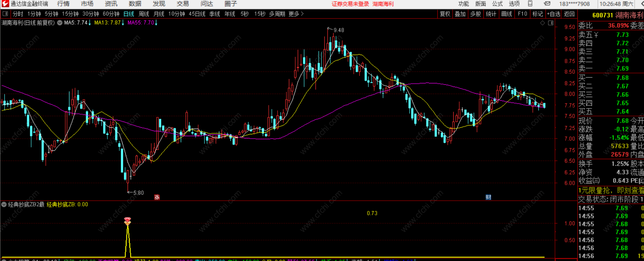Click the 标记 mark button
The height and width of the screenshot is (261, 644).
point(537,14)
